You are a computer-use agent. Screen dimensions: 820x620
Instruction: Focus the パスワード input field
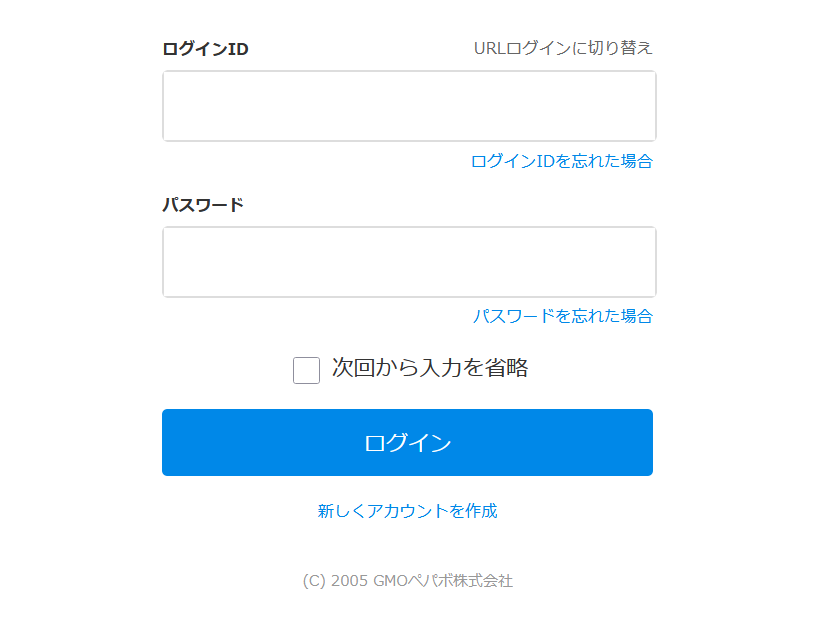click(x=409, y=262)
